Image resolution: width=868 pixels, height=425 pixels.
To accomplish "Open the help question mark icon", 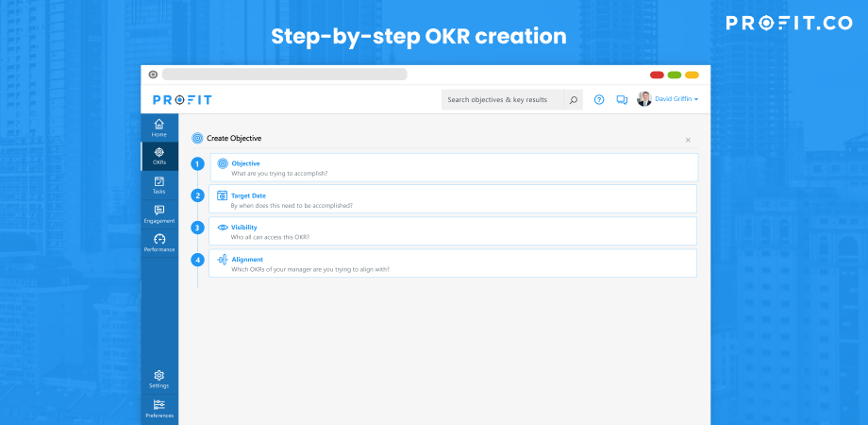I will 599,100.
